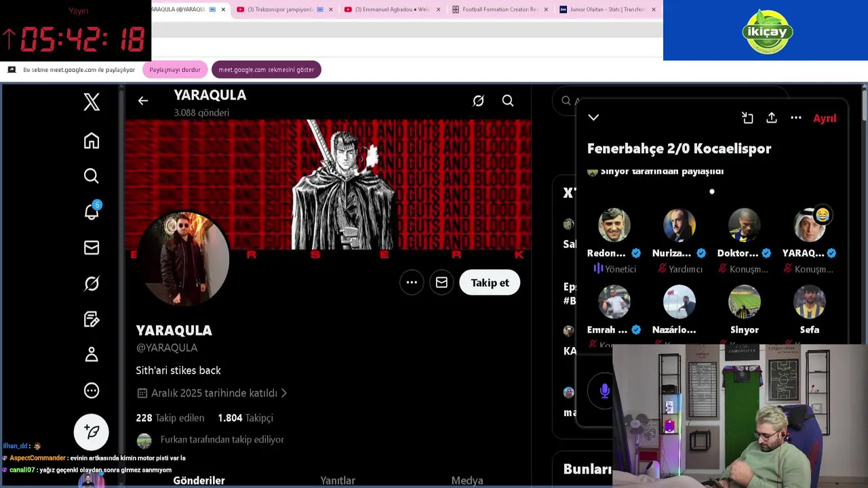
Task: Switch to Trabzonspor şampiyonlu browser tab
Action: click(284, 9)
